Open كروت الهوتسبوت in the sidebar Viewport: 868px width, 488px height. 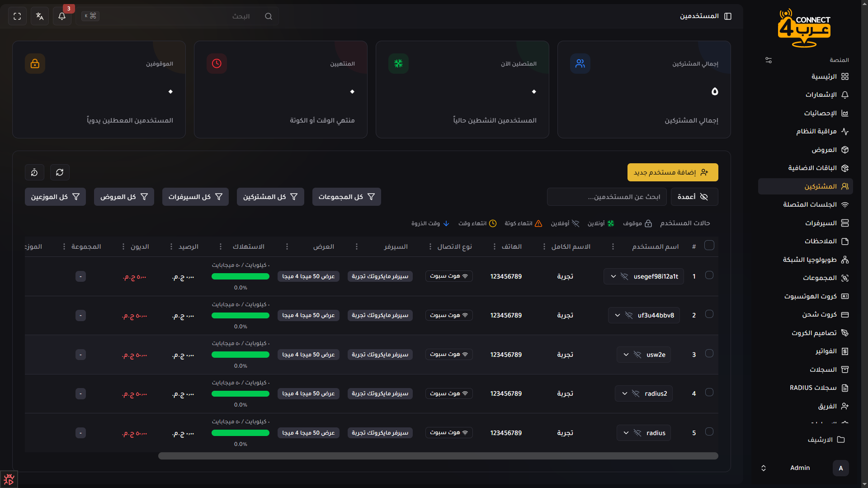(x=806, y=296)
